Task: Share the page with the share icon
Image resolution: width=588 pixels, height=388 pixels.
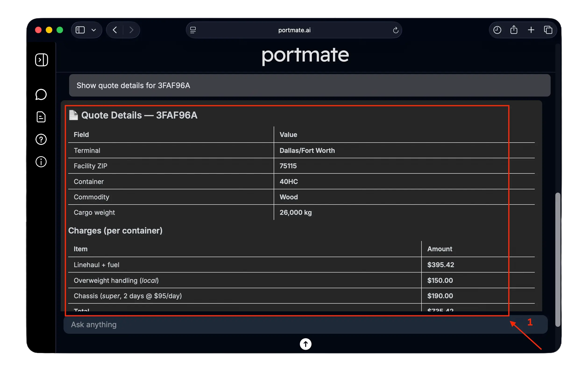Action: click(x=514, y=30)
